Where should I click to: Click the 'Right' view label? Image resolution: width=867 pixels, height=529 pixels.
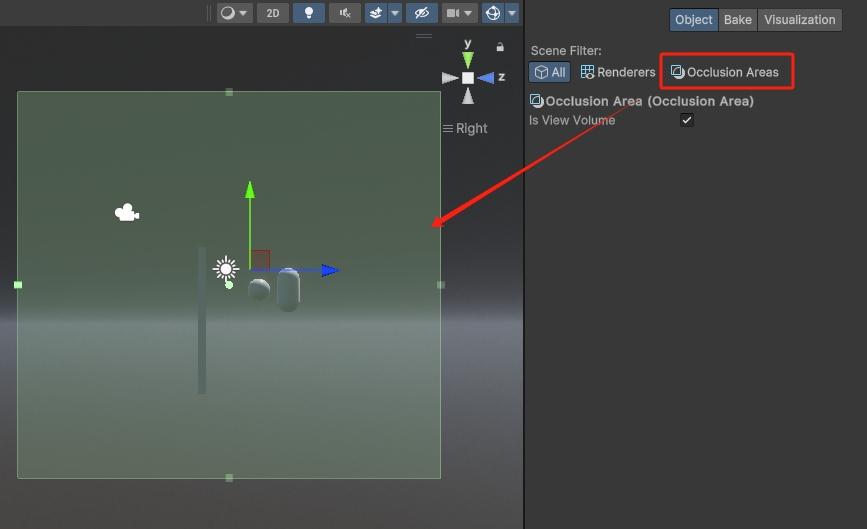click(471, 128)
